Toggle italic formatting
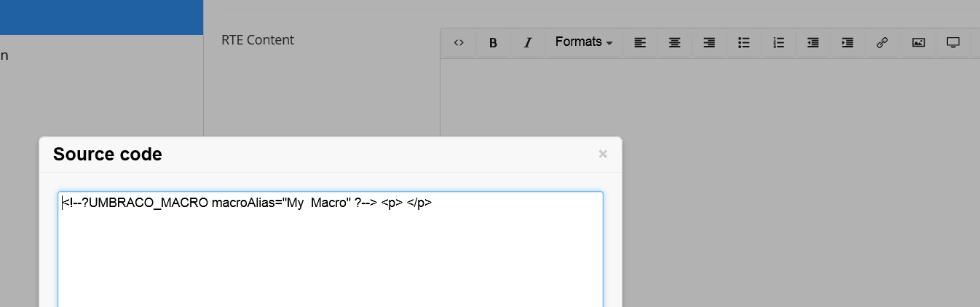Image resolution: width=980 pixels, height=307 pixels. tap(528, 42)
